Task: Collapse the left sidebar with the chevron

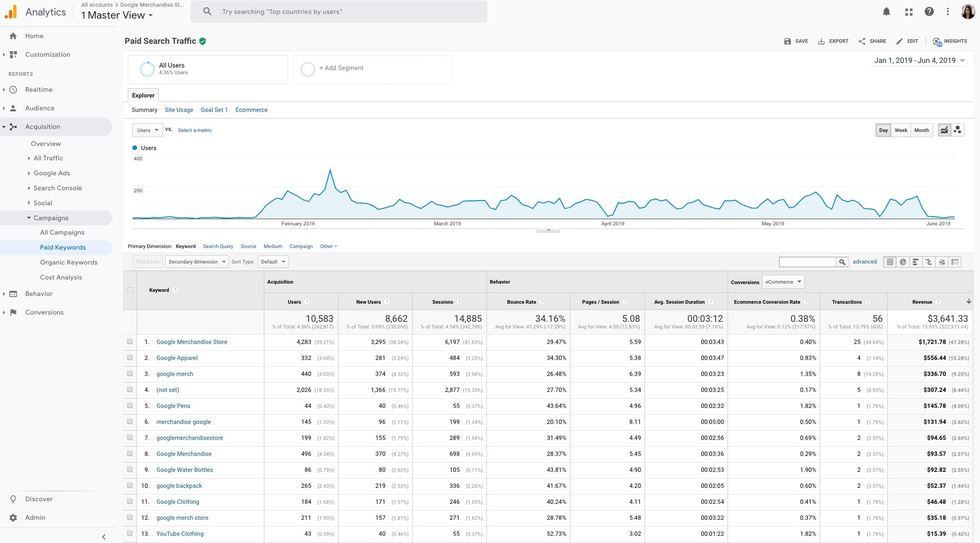Action: coord(104,537)
